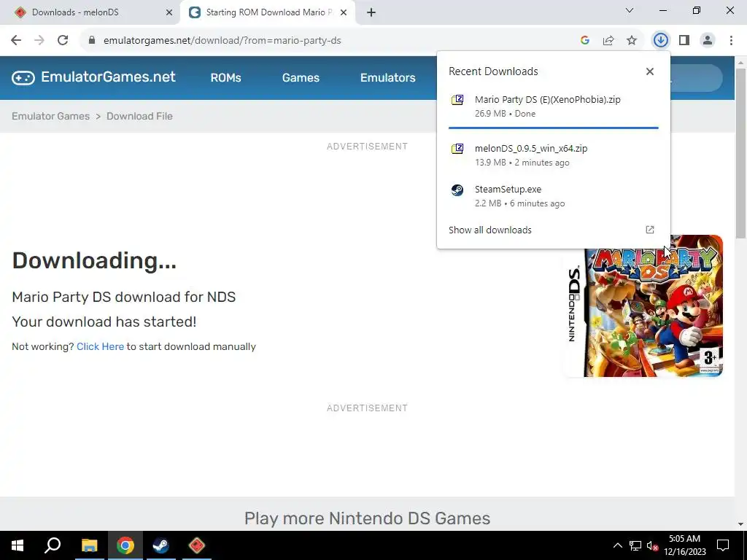Open a new browser tab
This screenshot has height=560, width=747.
[371, 12]
